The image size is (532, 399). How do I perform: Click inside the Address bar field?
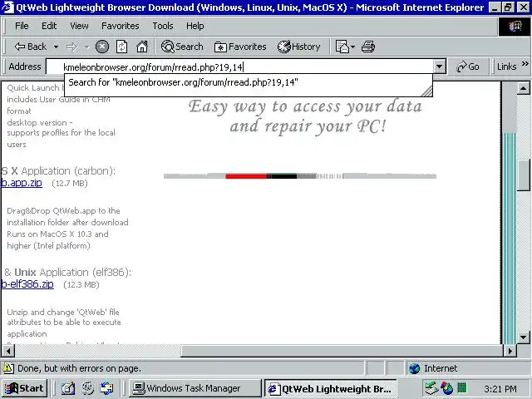click(240, 66)
